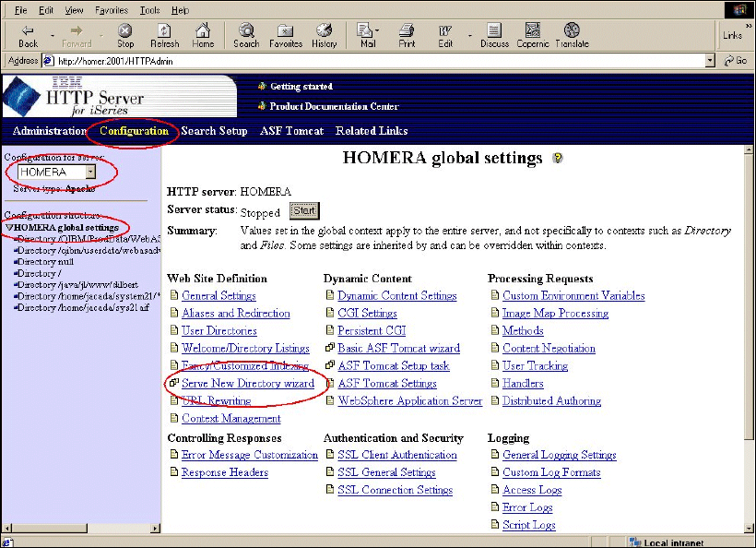
Task: Select Directory /home/jacada/sys21aif tree item
Action: tap(83, 307)
